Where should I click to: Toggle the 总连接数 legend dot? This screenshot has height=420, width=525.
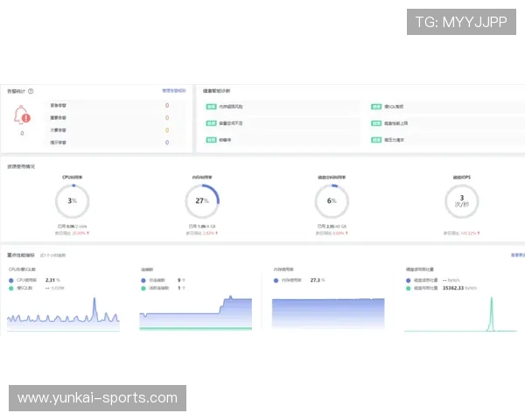[143, 280]
